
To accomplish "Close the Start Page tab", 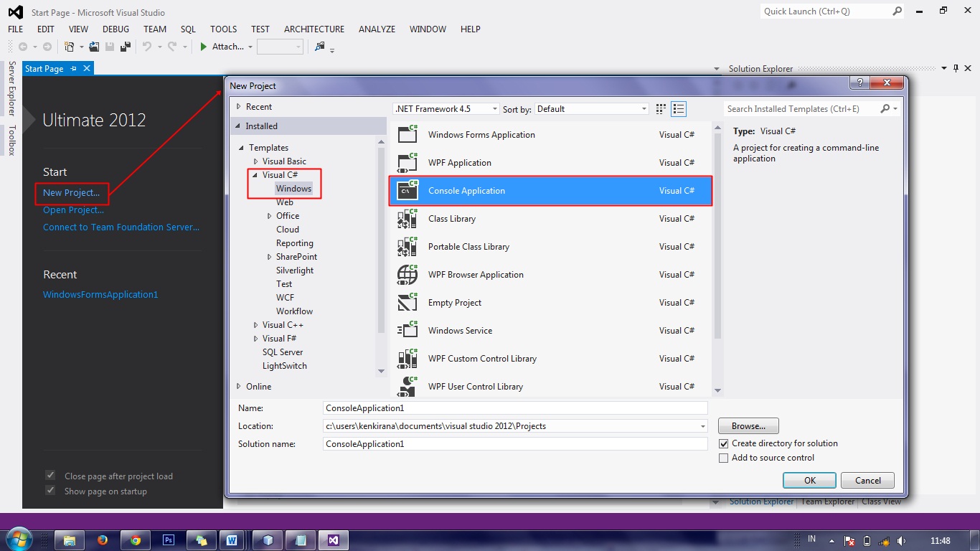I will point(87,69).
